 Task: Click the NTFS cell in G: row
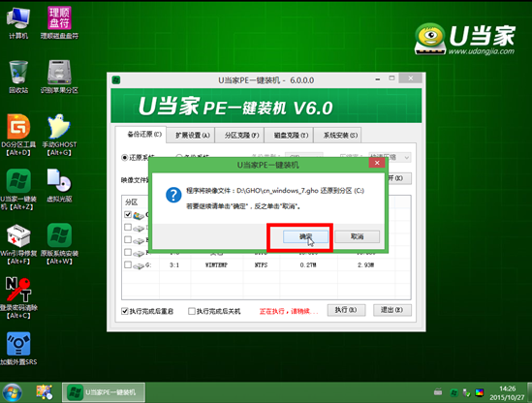coord(261,264)
